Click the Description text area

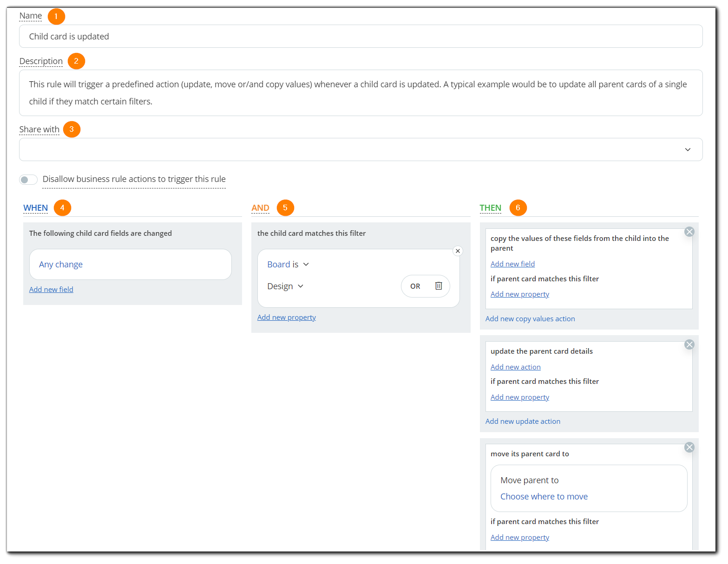point(361,93)
